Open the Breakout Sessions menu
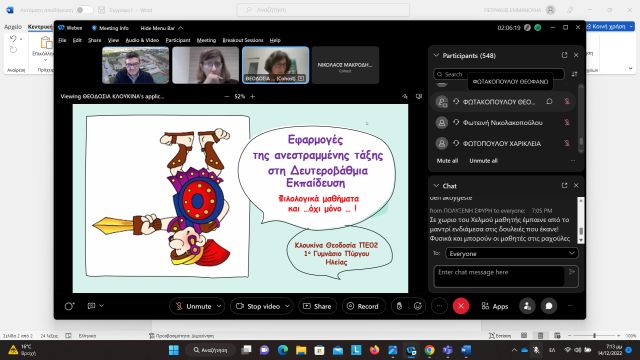The height and width of the screenshot is (360, 640). click(243, 40)
